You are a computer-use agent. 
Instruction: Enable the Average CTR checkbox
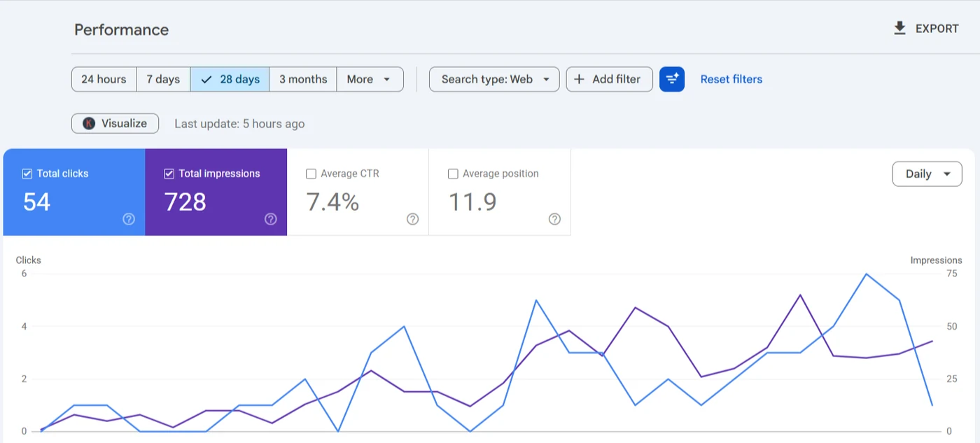point(311,174)
